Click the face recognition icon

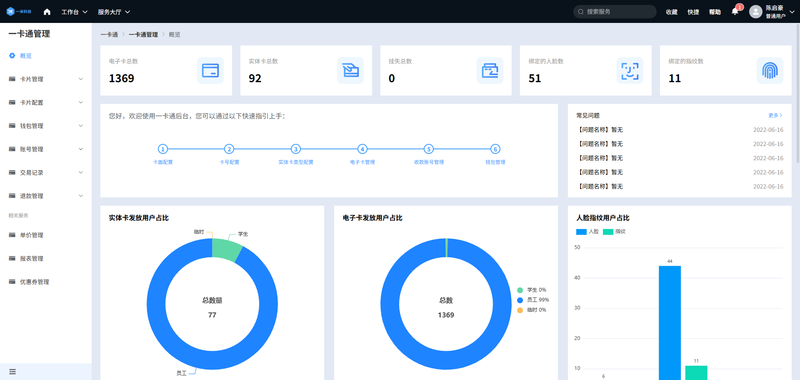point(630,70)
